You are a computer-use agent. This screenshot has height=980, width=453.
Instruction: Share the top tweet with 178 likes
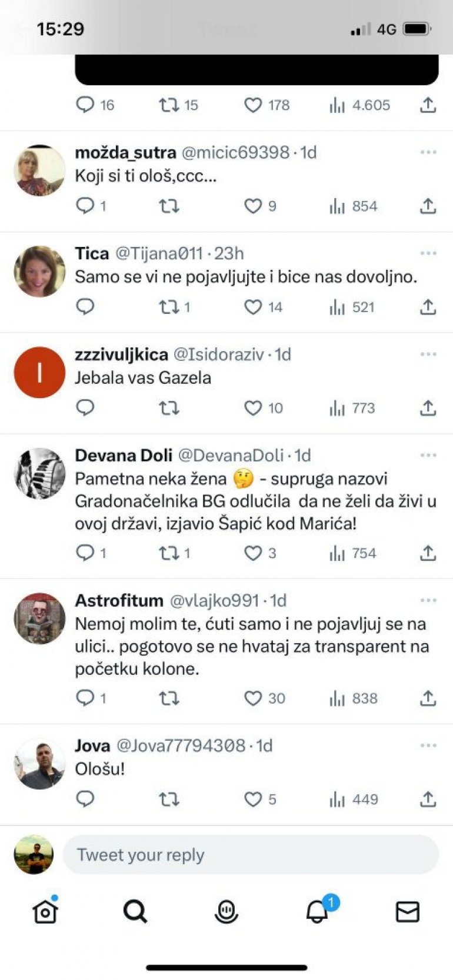[428, 105]
